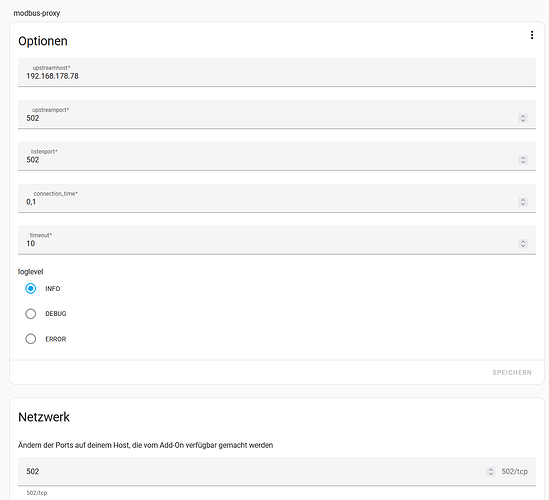Select the ERROR loglevel radio button

click(30, 339)
